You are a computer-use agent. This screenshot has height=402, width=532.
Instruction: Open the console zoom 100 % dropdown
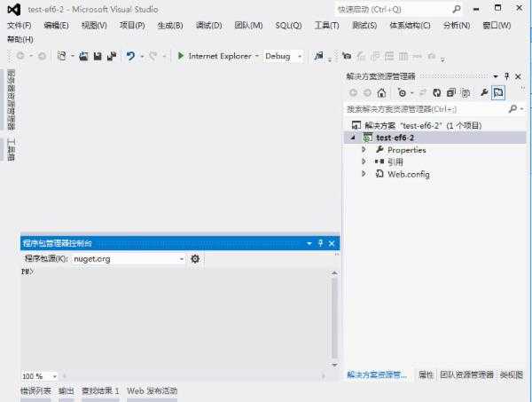pos(54,376)
